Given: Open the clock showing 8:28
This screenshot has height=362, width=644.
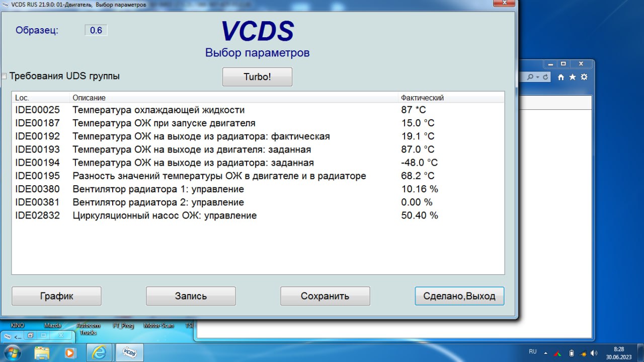Looking at the screenshot, I should 619,352.
